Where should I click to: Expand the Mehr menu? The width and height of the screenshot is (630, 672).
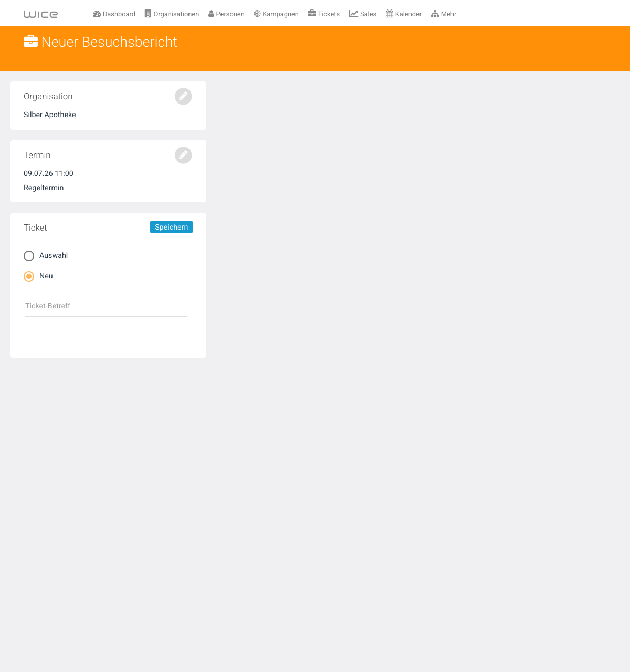point(444,14)
